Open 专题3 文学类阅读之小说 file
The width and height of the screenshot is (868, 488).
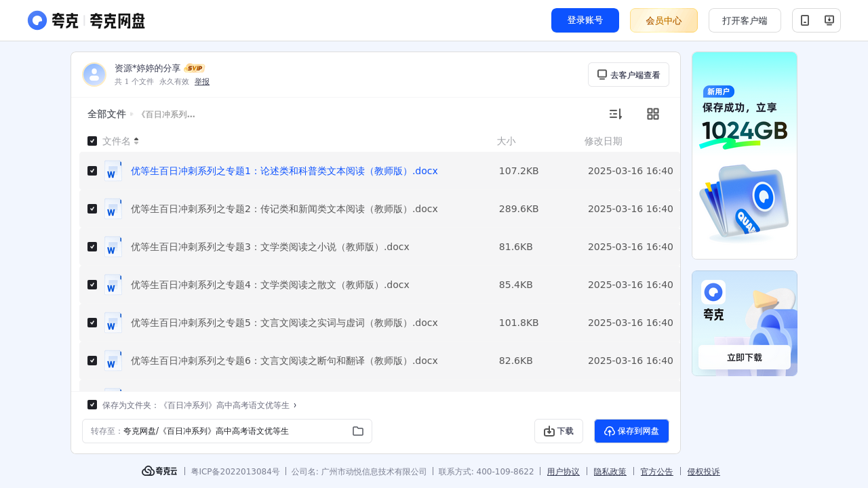(x=270, y=247)
